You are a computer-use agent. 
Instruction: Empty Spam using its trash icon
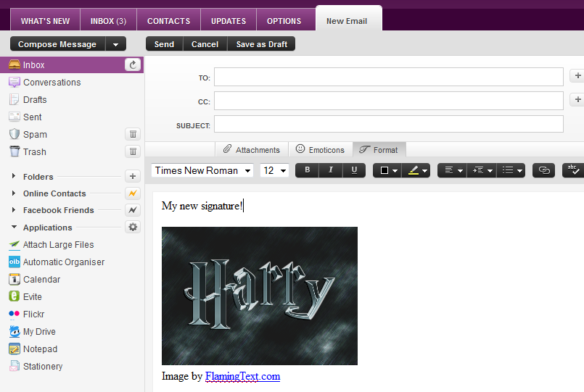coord(133,134)
